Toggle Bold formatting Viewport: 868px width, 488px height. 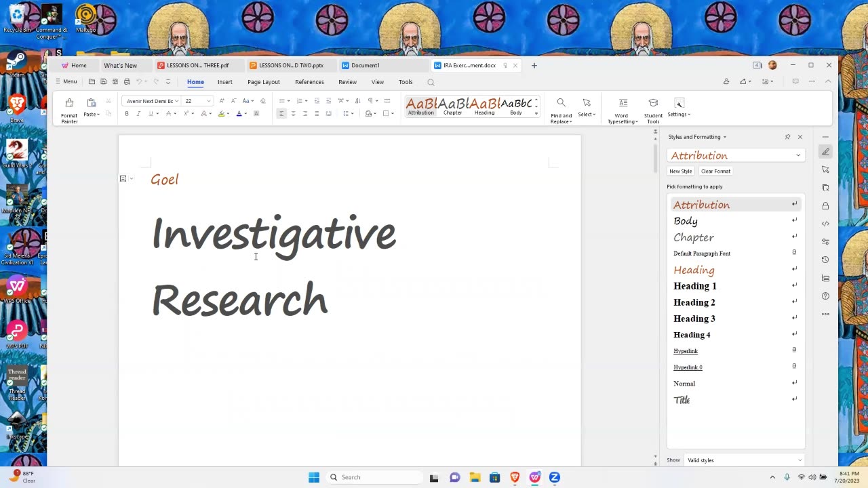pos(127,114)
